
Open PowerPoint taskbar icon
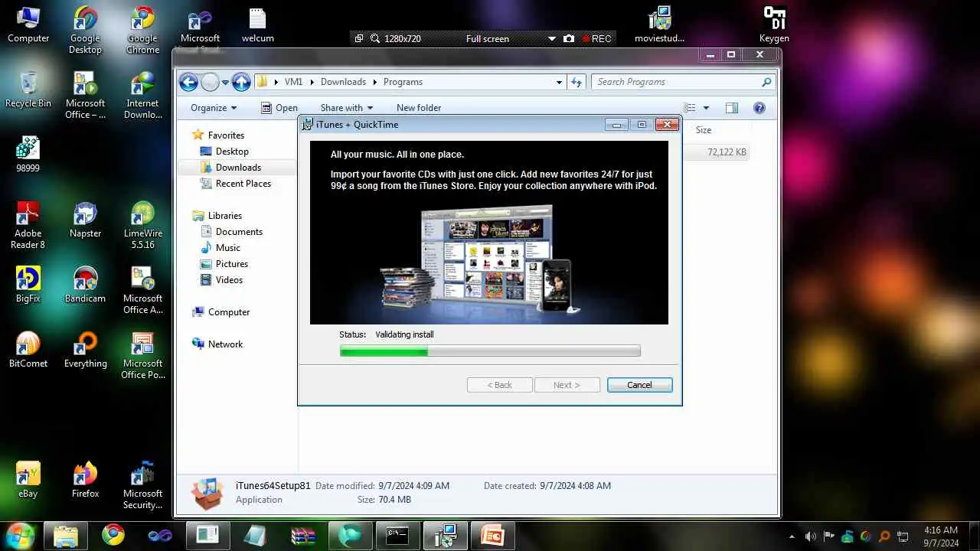(492, 536)
